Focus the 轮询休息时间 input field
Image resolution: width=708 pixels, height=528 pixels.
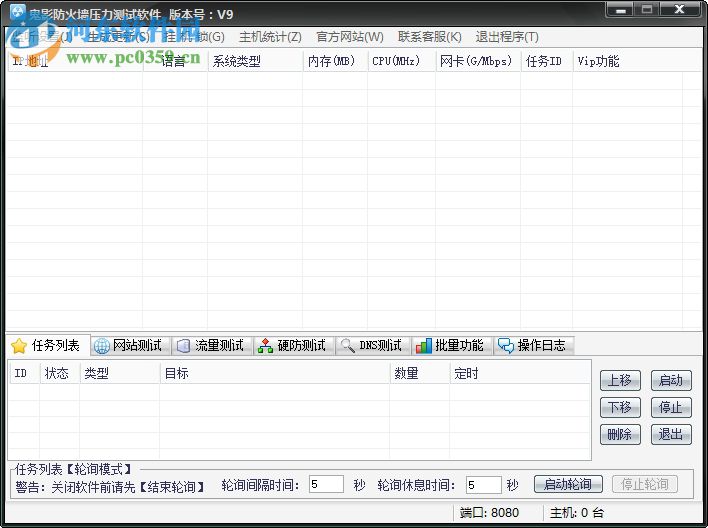484,485
